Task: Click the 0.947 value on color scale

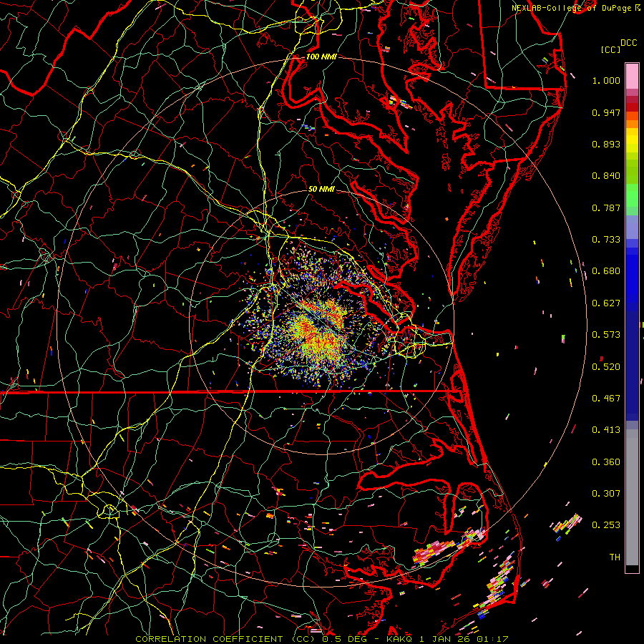Action: click(x=606, y=112)
